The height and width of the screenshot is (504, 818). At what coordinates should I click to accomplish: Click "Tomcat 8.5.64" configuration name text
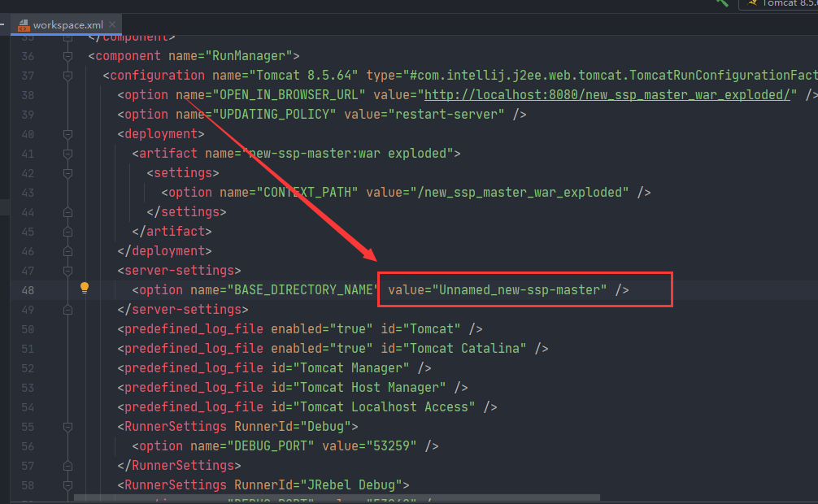tap(303, 75)
